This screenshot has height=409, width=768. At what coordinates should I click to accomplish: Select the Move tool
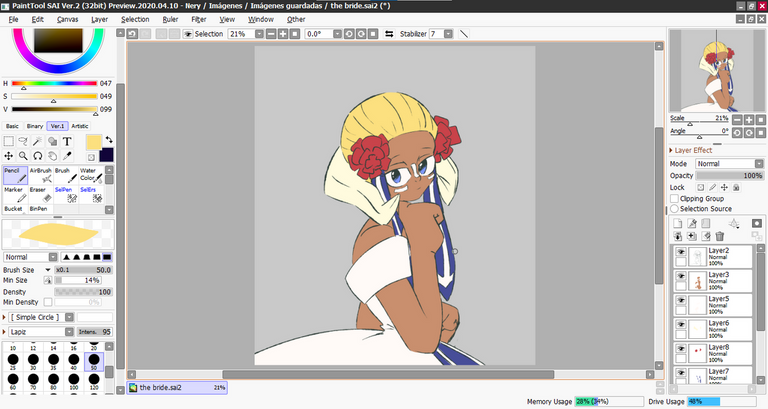tap(8, 156)
